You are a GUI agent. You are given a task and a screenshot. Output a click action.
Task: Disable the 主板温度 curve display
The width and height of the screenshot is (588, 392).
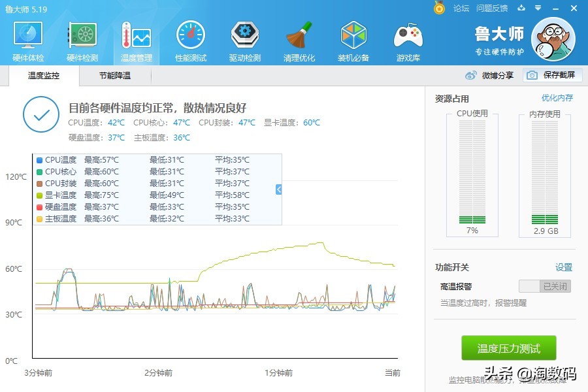[x=57, y=218]
